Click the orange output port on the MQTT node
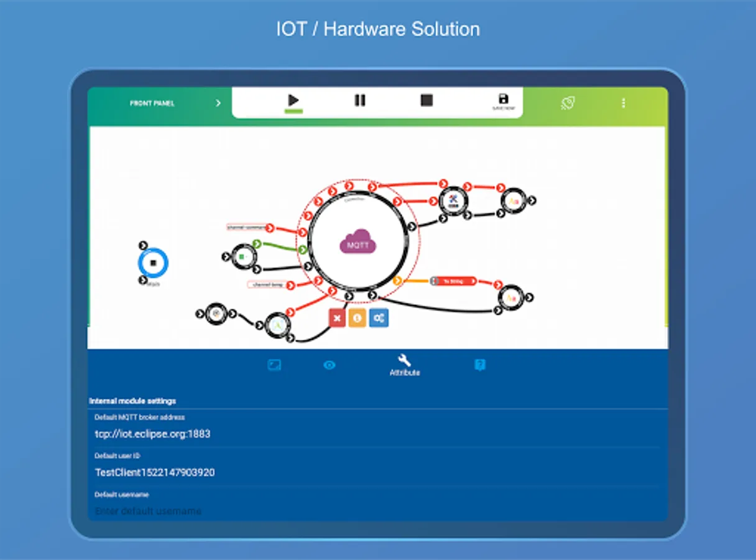The image size is (756, 560). coord(397,281)
